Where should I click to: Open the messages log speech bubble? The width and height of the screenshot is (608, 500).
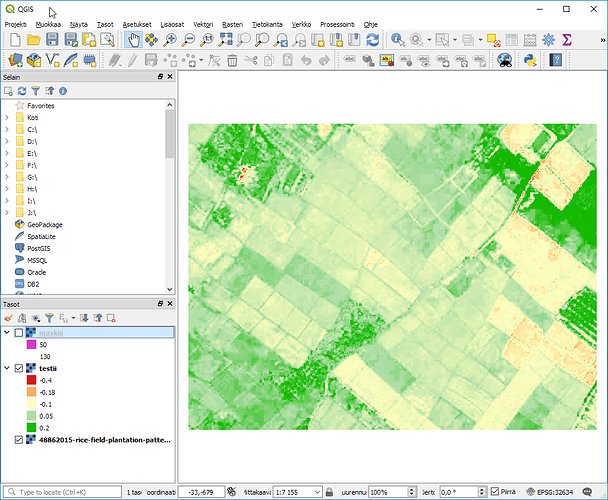tap(587, 492)
